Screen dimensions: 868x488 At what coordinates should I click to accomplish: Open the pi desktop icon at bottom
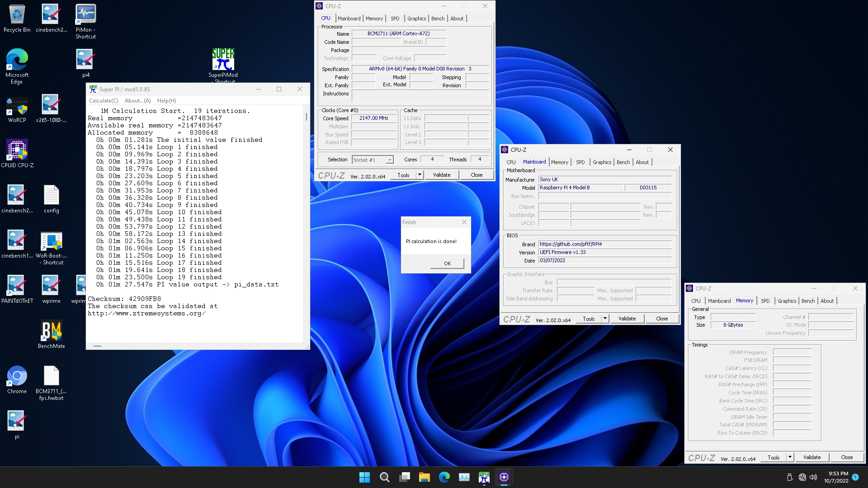coord(17,425)
